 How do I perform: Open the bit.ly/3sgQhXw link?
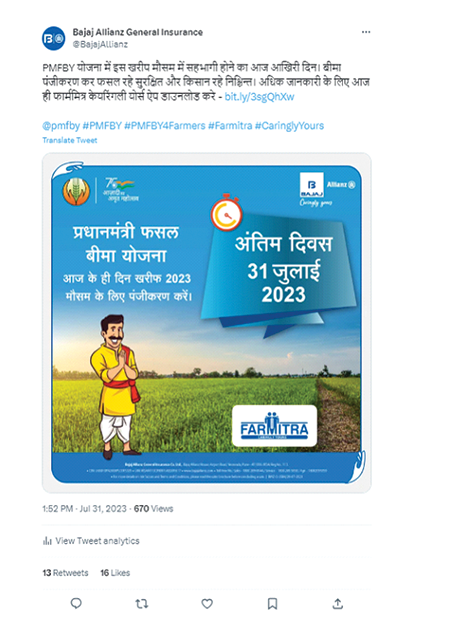(x=259, y=96)
